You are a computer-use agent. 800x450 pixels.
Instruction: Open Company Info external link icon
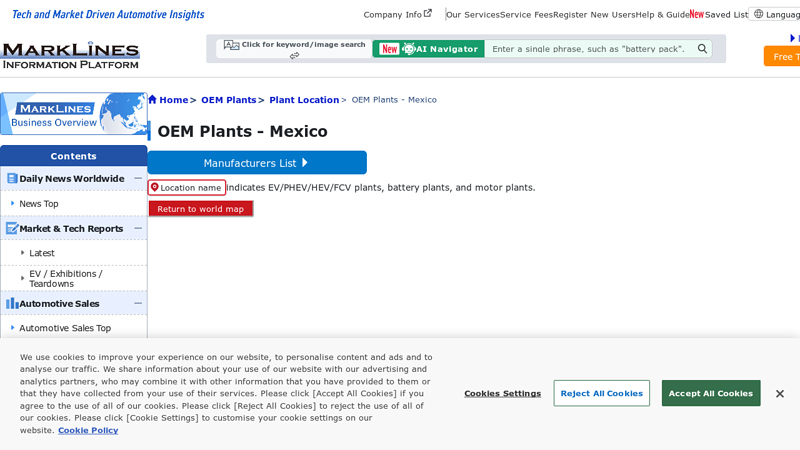coord(428,13)
